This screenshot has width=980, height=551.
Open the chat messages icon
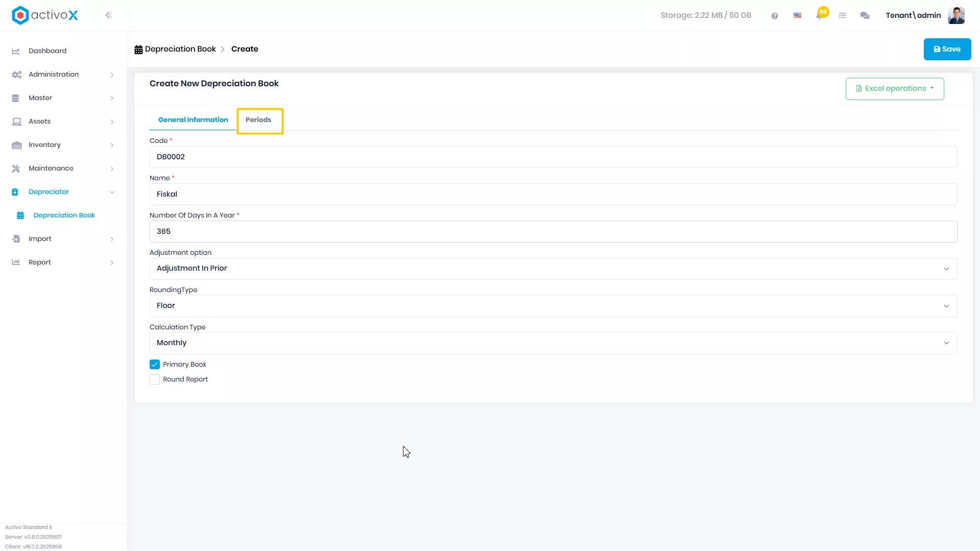(865, 16)
